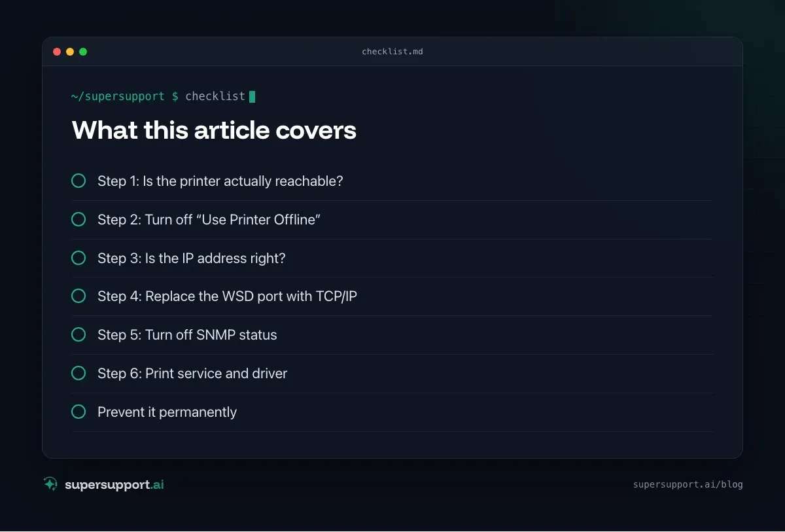
Task: Click the green maximize window dot
Action: 83,52
